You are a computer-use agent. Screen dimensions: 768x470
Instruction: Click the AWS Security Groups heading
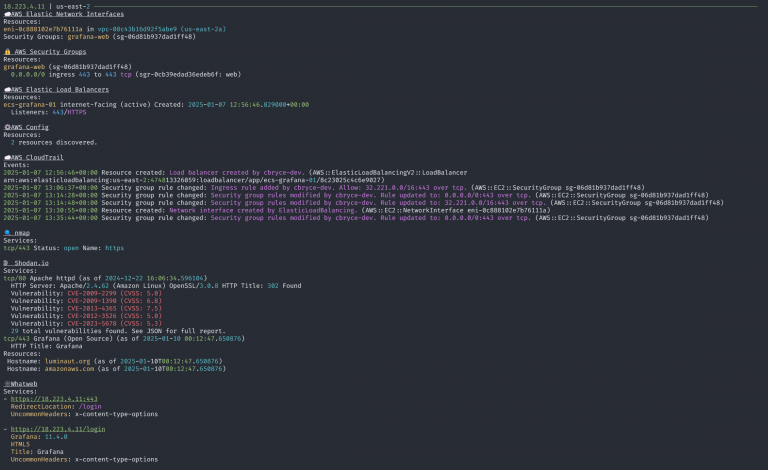(50, 52)
